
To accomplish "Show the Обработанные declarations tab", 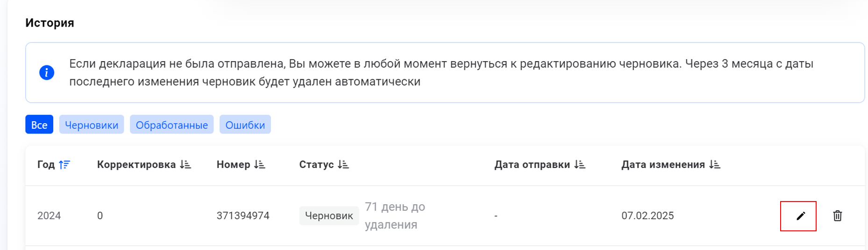I will (171, 125).
